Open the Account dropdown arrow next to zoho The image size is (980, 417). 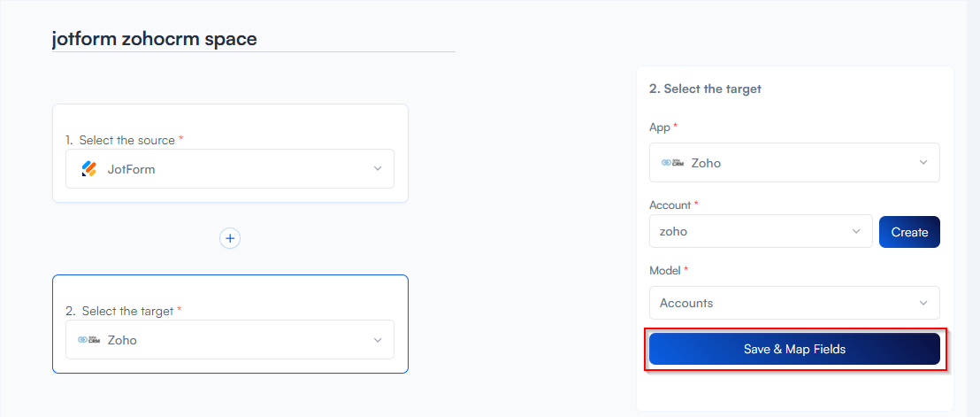coord(856,232)
